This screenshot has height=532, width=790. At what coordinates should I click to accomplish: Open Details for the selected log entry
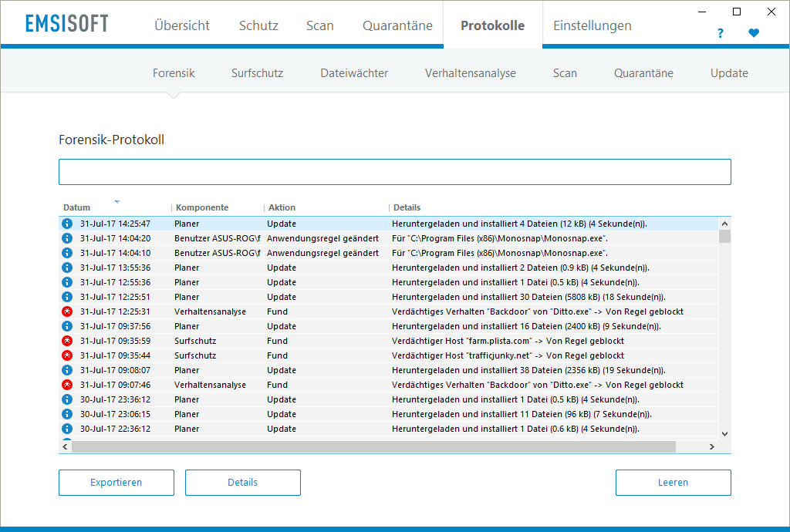pyautogui.click(x=242, y=482)
